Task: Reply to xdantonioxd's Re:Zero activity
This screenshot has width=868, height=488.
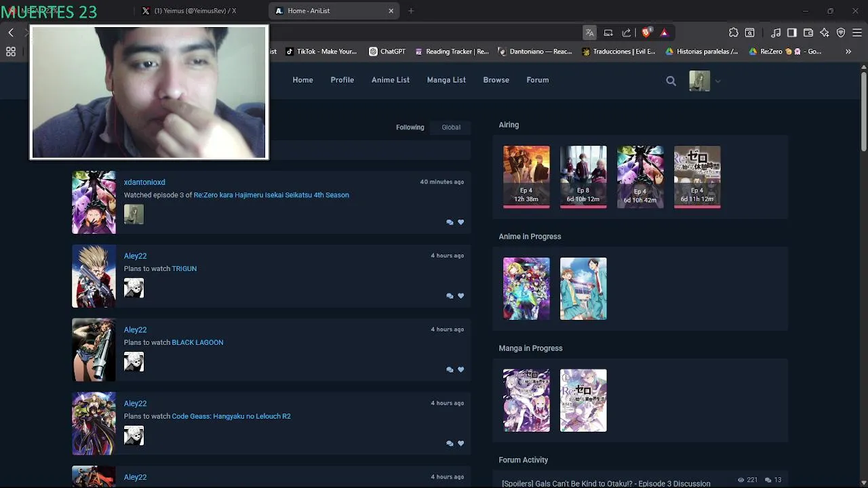Action: click(x=450, y=222)
